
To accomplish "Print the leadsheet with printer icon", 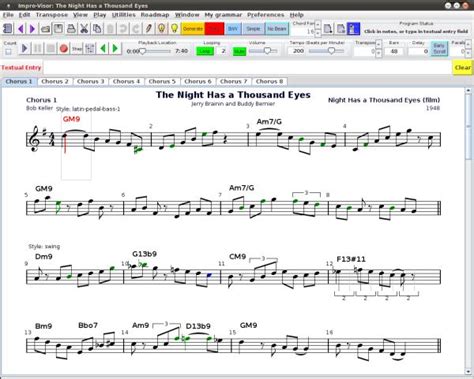I will [71, 29].
